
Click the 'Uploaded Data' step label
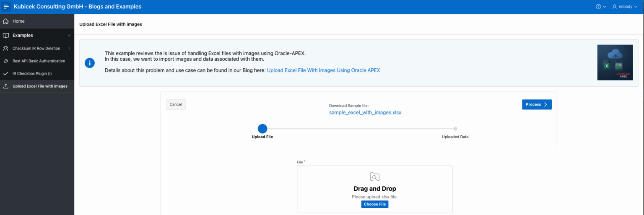click(x=455, y=137)
